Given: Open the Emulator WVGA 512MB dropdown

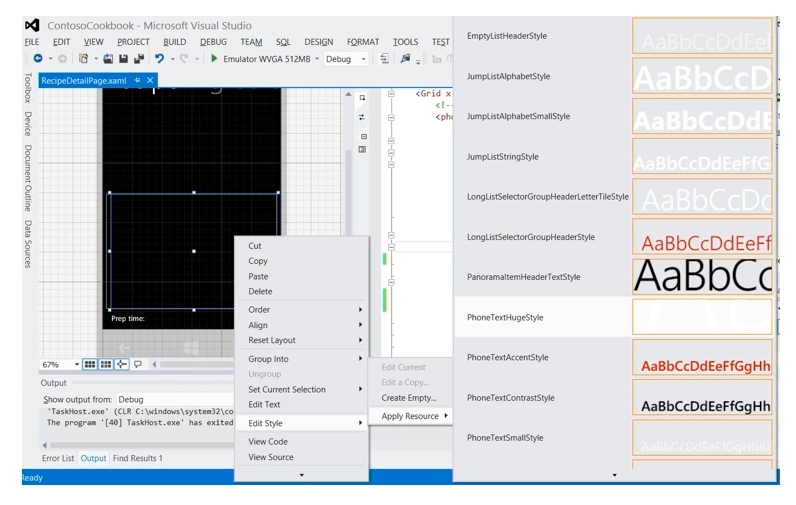Looking at the screenshot, I should (317, 59).
